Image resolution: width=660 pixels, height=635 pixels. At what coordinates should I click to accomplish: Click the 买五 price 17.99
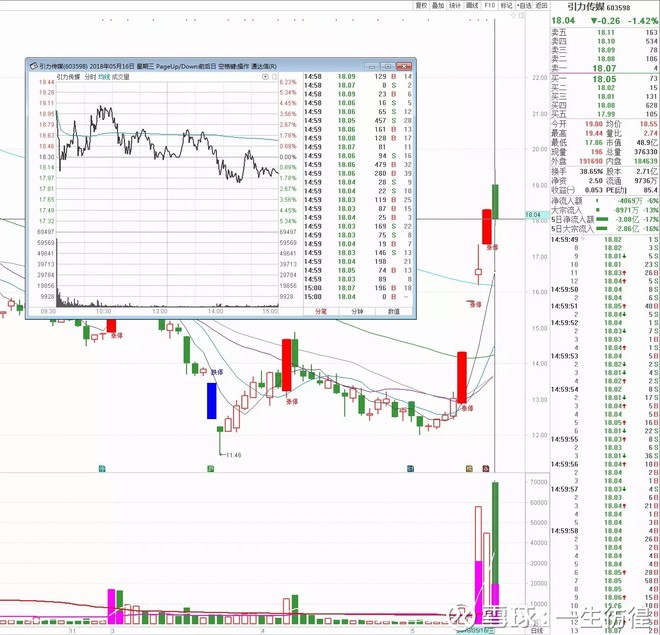[606, 114]
